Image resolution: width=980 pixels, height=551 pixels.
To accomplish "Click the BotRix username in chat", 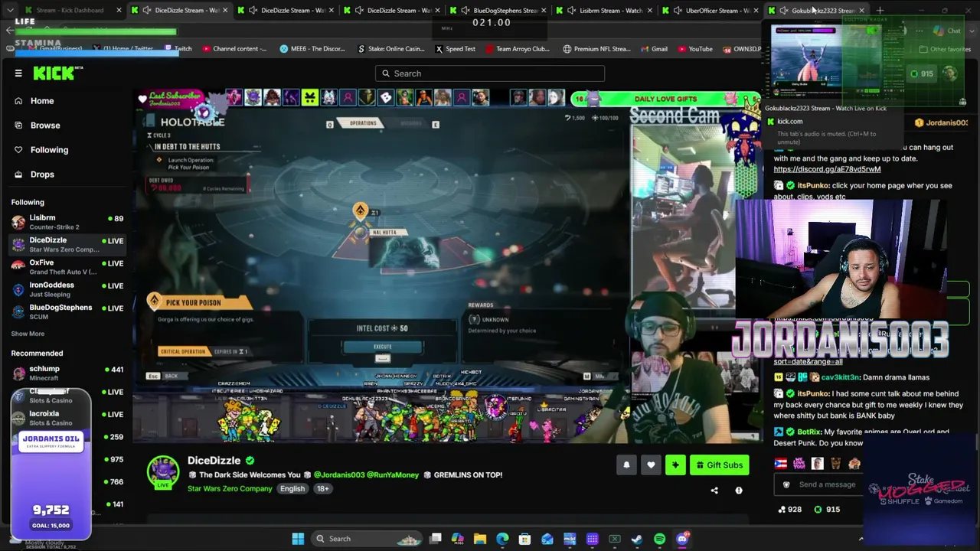I will pyautogui.click(x=809, y=432).
